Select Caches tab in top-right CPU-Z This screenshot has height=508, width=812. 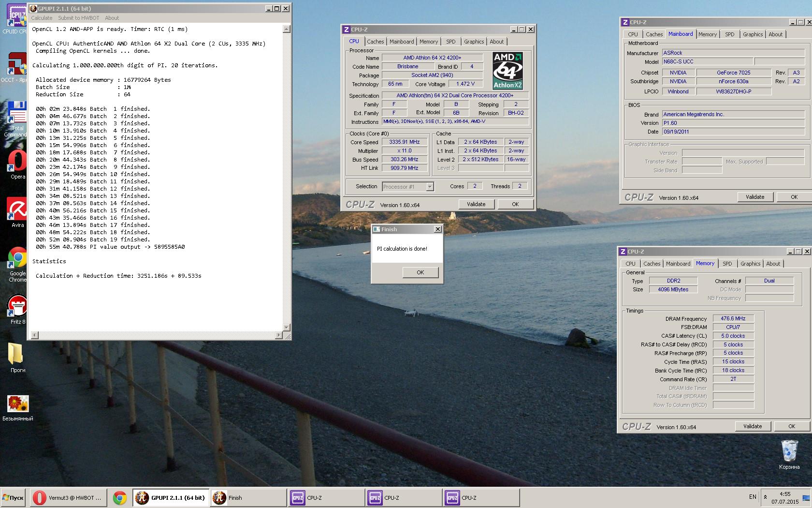coord(654,34)
